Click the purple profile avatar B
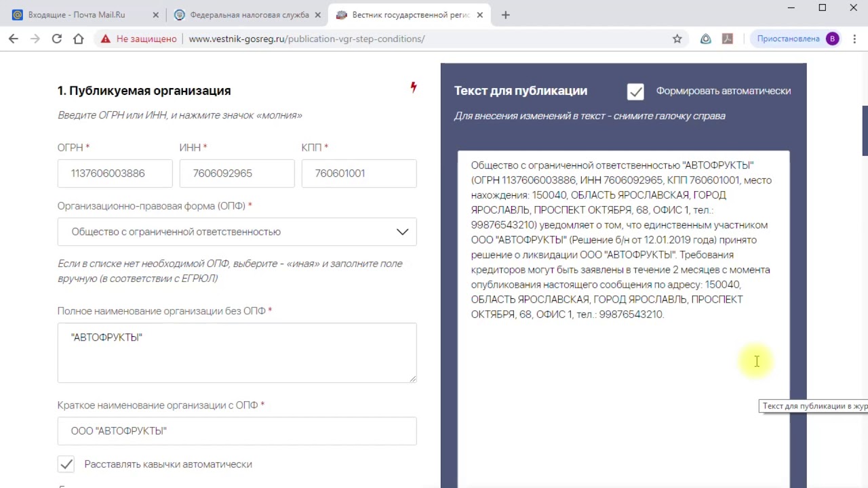This screenshot has height=488, width=868. 832,39
